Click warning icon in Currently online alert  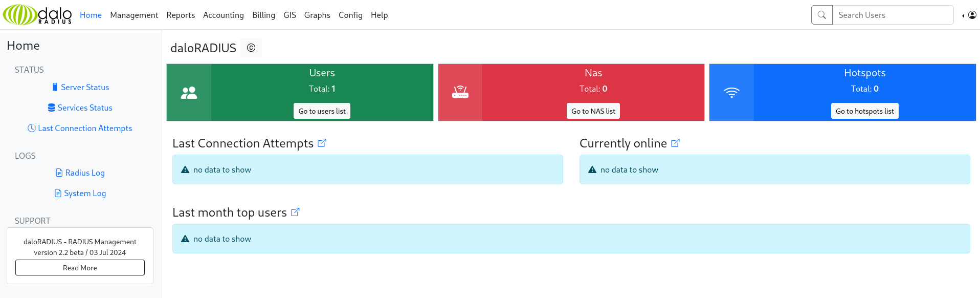click(x=592, y=169)
